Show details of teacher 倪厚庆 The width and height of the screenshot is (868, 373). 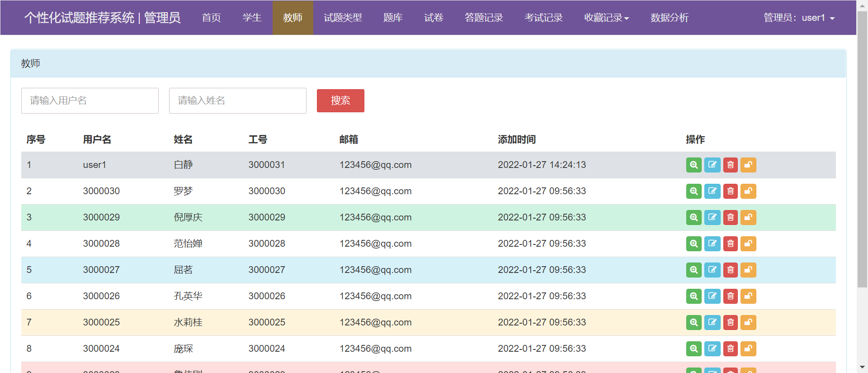[694, 217]
